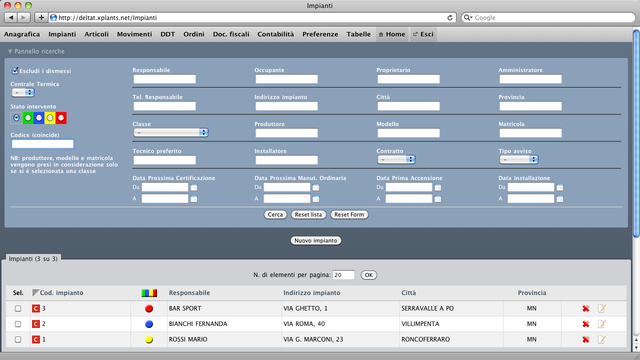
Task: Open calendar for Data Installazione Da
Action: pos(560,187)
